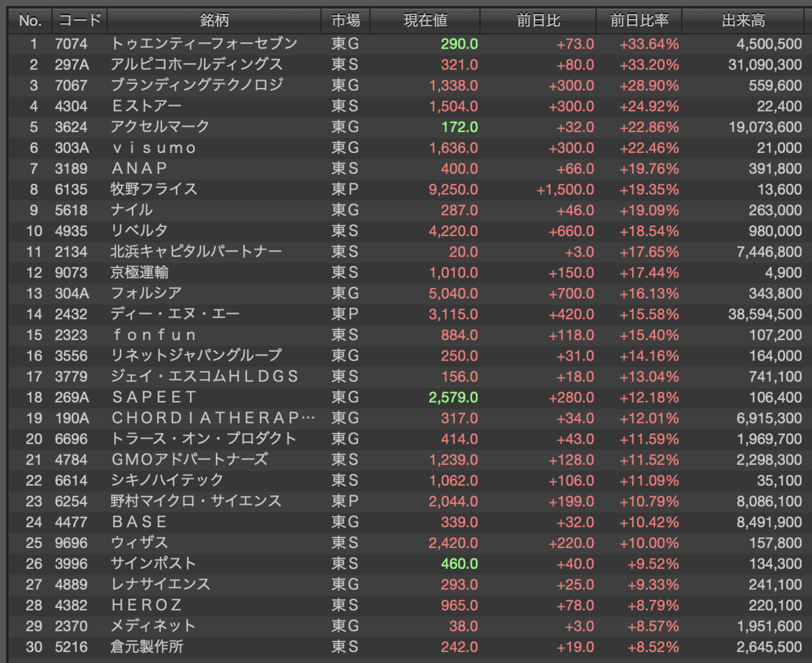
Task: Select stock アクセルマーク
Action: point(160,127)
